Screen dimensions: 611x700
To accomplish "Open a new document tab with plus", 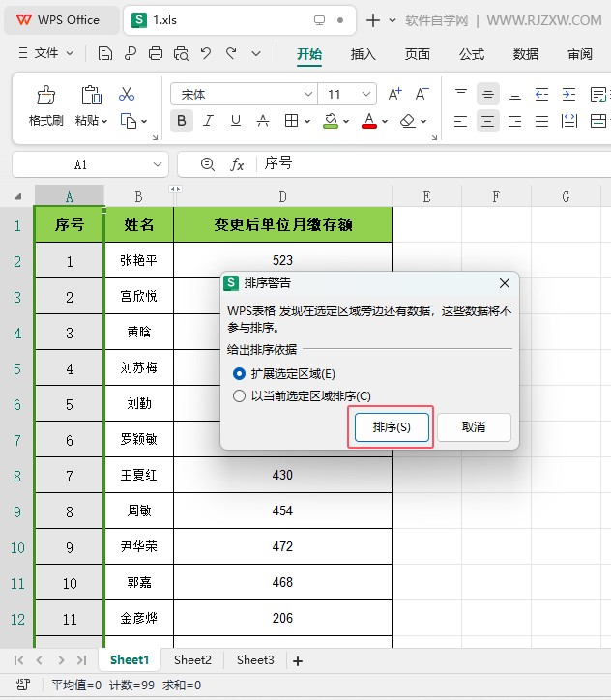I will click(372, 20).
